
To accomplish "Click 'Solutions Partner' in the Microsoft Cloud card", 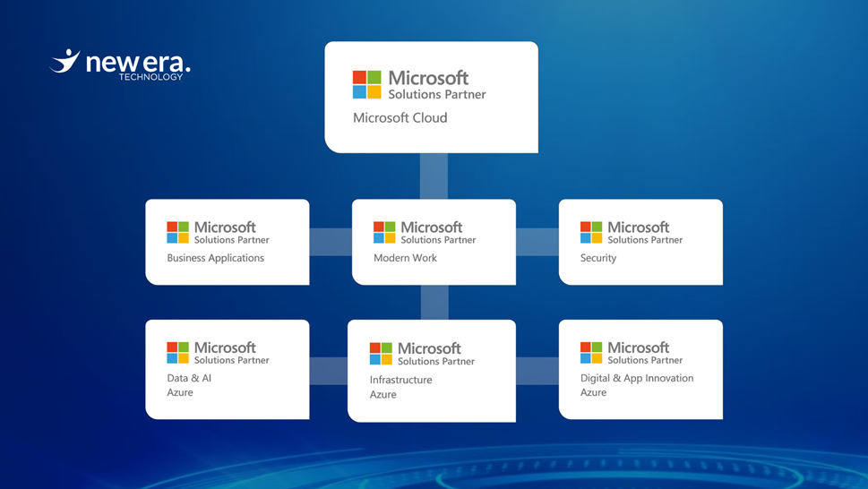I will tap(437, 95).
